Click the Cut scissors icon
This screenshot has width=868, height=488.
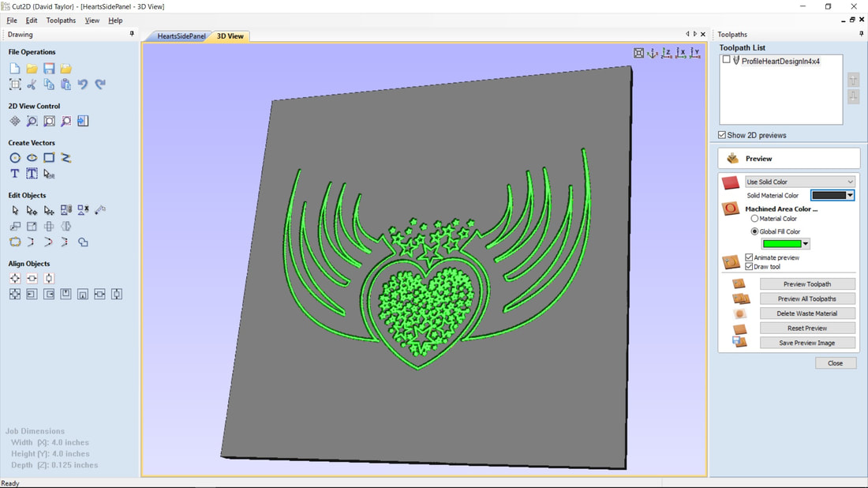(x=32, y=84)
